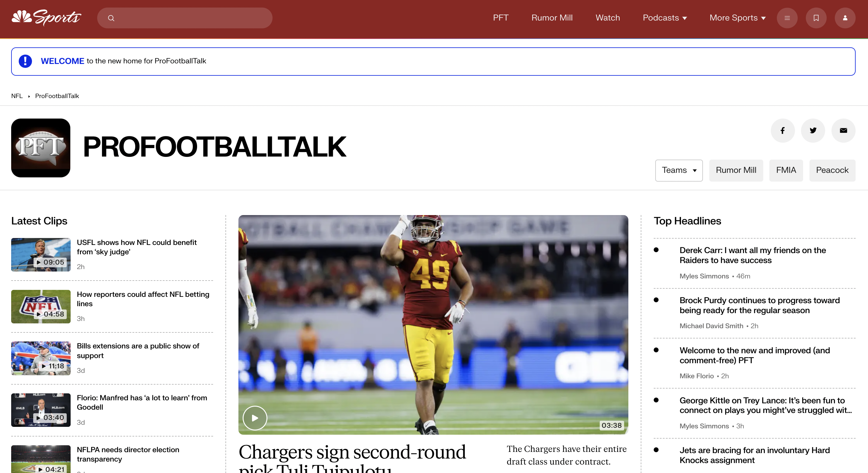
Task: Click Myles Simmons author under Kittle headline
Action: point(704,426)
